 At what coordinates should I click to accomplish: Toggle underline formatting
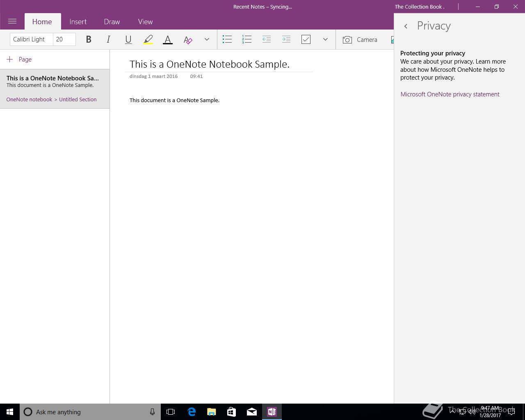(x=128, y=39)
